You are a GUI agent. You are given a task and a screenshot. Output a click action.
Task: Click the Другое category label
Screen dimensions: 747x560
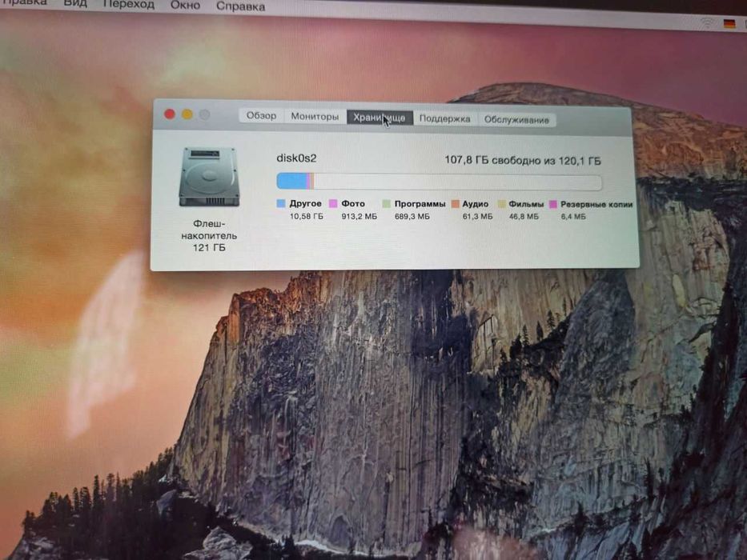coord(305,203)
